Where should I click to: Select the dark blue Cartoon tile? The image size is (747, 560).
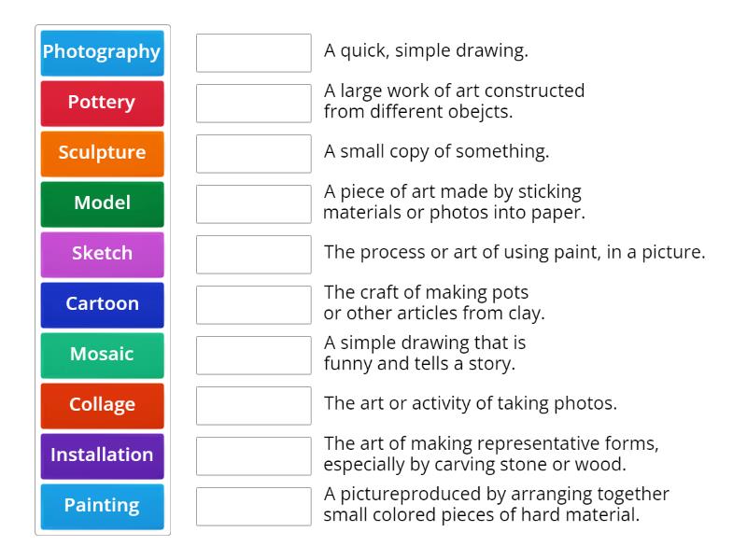pyautogui.click(x=103, y=305)
